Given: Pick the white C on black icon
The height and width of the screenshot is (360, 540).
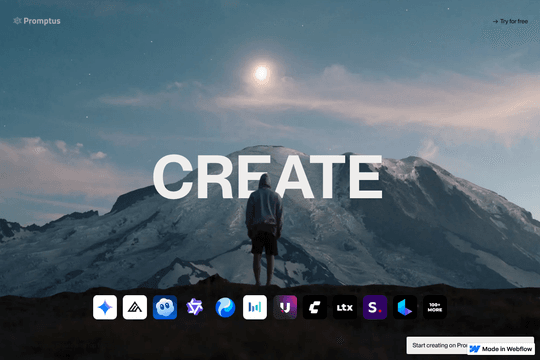Looking at the screenshot, I should click(315, 307).
